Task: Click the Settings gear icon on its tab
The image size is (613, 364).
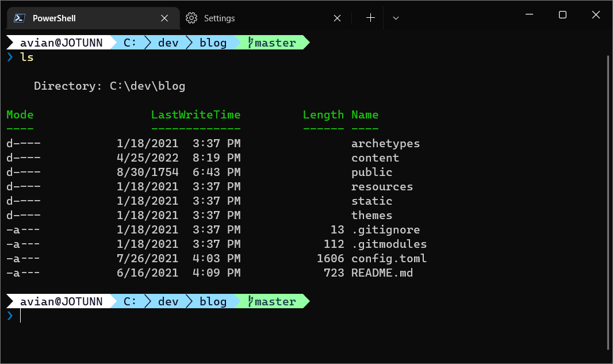Action: 191,18
